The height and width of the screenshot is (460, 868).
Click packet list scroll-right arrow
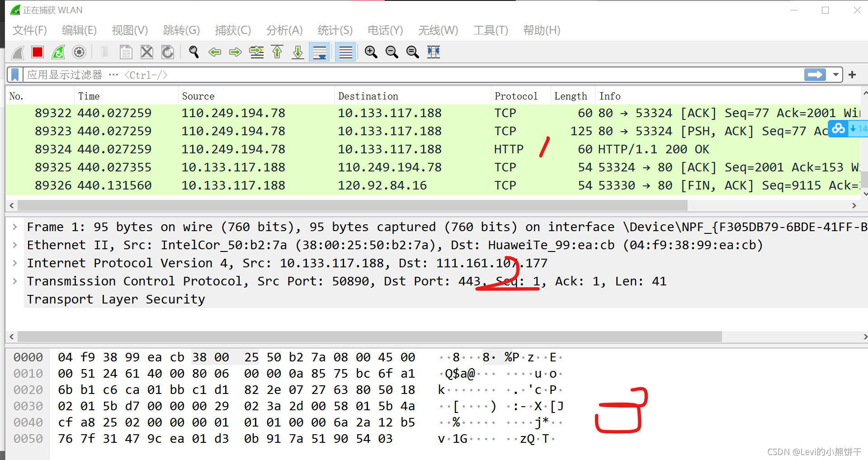tap(854, 205)
